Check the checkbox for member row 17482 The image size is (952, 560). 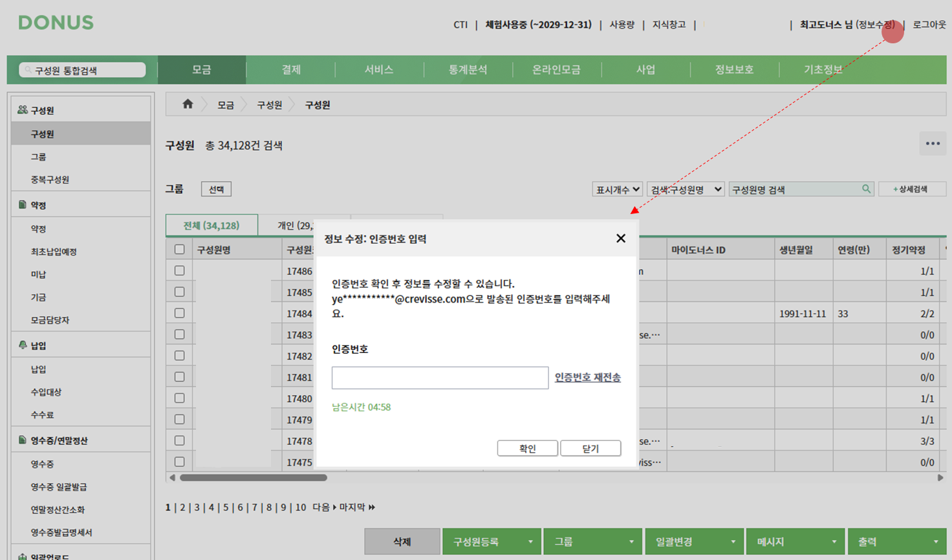[180, 356]
